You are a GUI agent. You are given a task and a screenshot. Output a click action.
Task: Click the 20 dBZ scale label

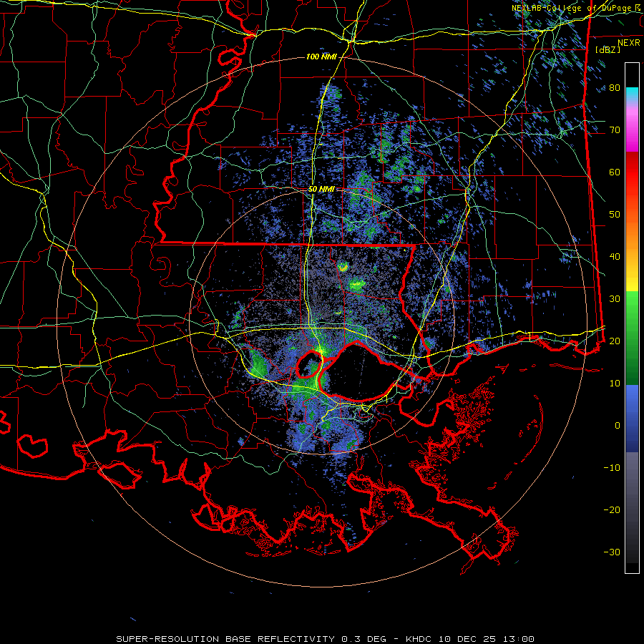coord(615,341)
